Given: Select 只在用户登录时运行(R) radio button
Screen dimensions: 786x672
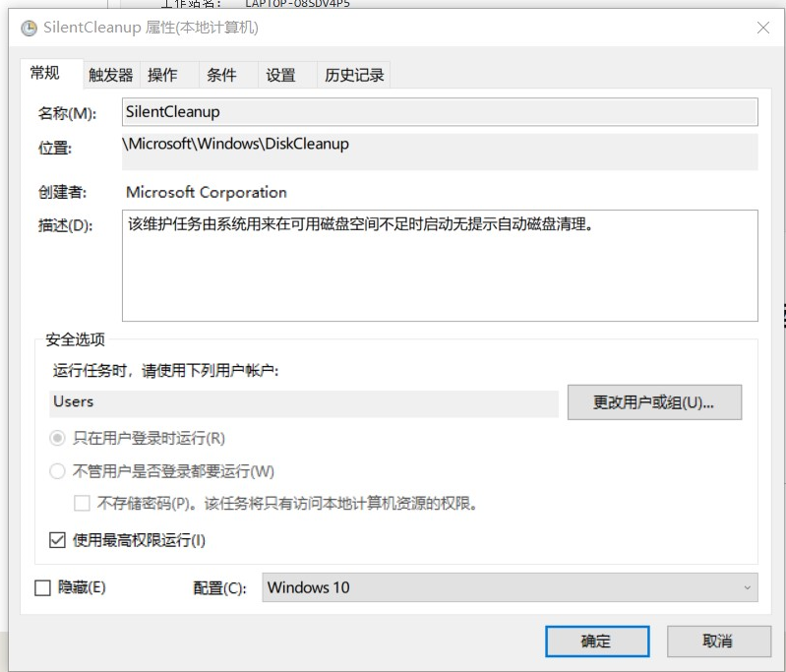Looking at the screenshot, I should pos(57,438).
